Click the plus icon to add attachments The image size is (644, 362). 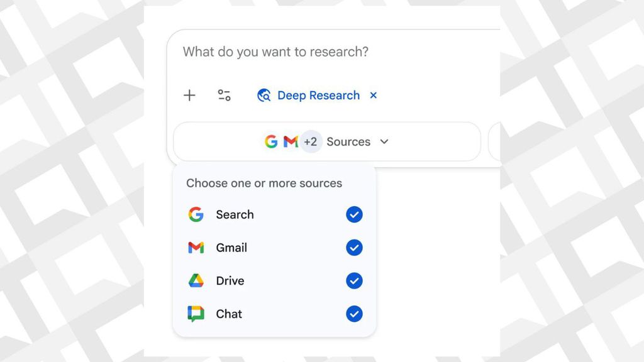pyautogui.click(x=189, y=95)
